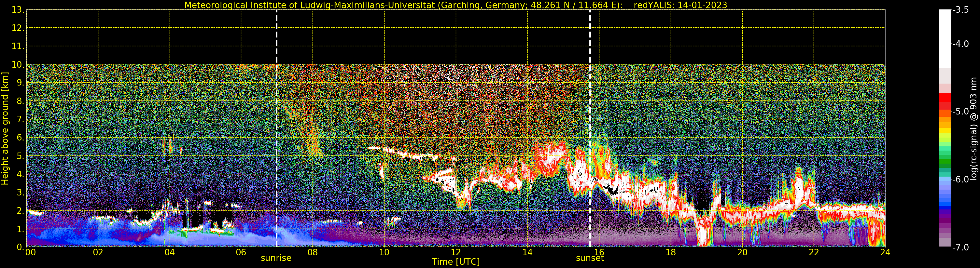Click the 'sunset' label below the time axis

pyautogui.click(x=590, y=258)
